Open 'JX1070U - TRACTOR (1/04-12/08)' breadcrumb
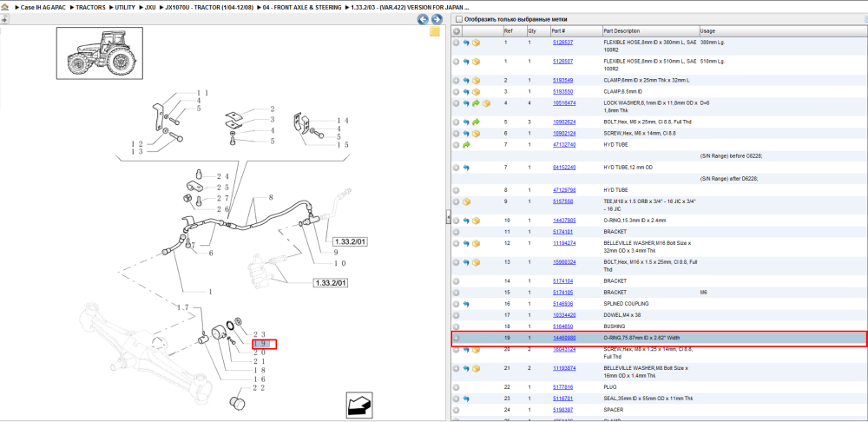The width and height of the screenshot is (868, 422). pyautogui.click(x=210, y=8)
